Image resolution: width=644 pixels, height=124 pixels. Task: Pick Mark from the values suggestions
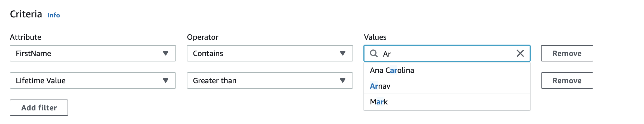[379, 102]
